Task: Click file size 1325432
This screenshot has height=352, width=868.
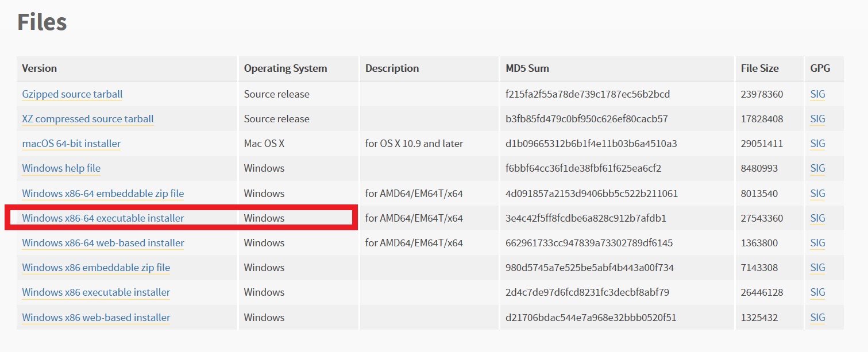Action: pyautogui.click(x=759, y=318)
